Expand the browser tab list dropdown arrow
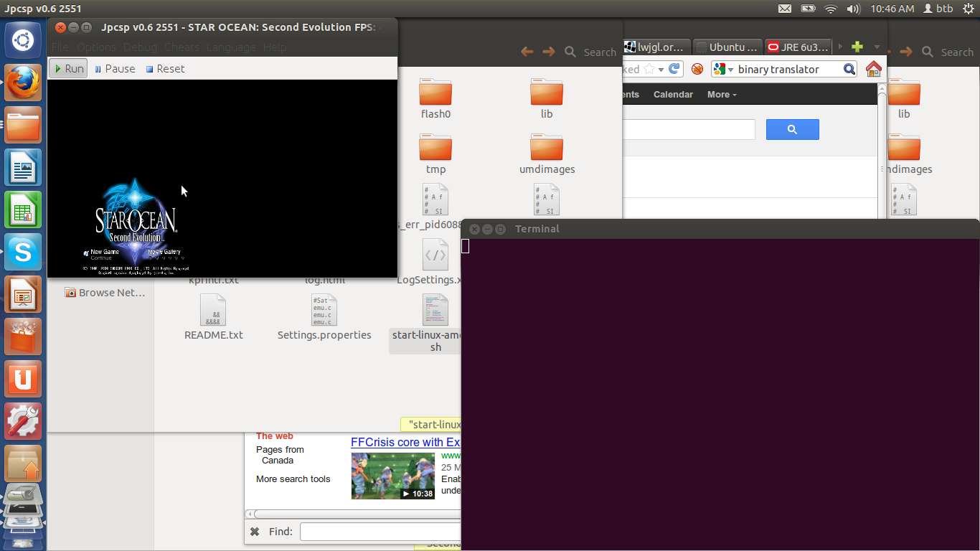This screenshot has height=551, width=980. [x=877, y=47]
